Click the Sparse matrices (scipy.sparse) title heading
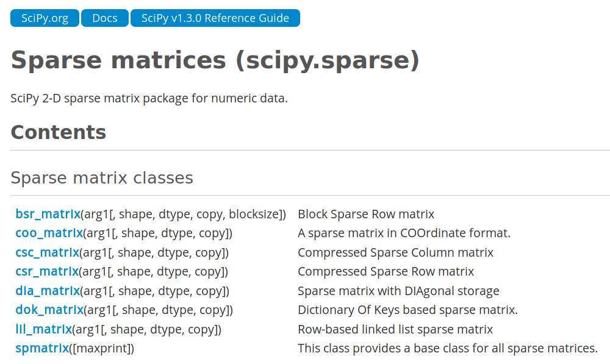The height and width of the screenshot is (364, 610). pyautogui.click(x=215, y=60)
